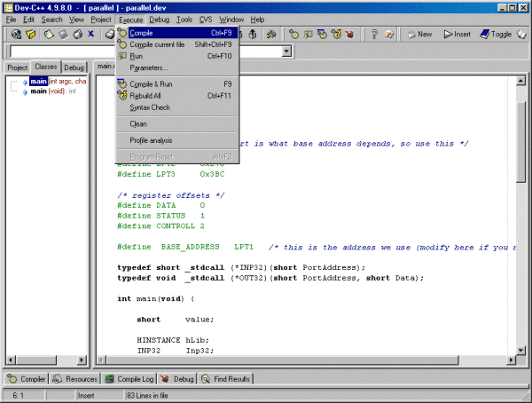Image resolution: width=532 pixels, height=403 pixels.
Task: Choose Compile from the Execute menu
Action: point(177,33)
